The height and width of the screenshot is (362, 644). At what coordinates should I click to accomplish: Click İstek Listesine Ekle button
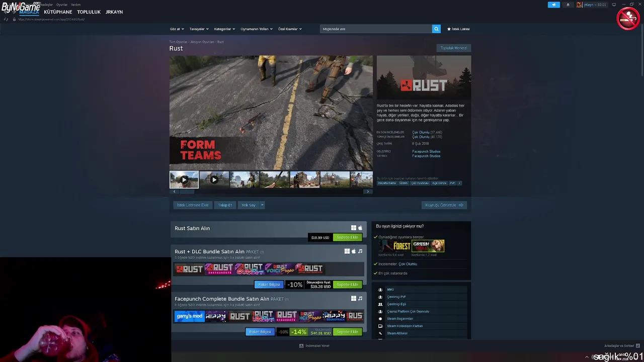[193, 205]
